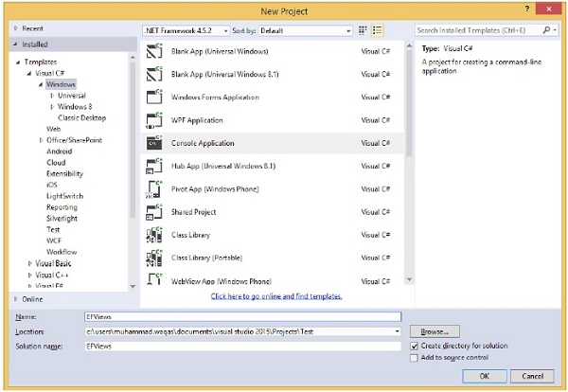
Task: Click the Shared Project template icon
Action: pyautogui.click(x=154, y=212)
